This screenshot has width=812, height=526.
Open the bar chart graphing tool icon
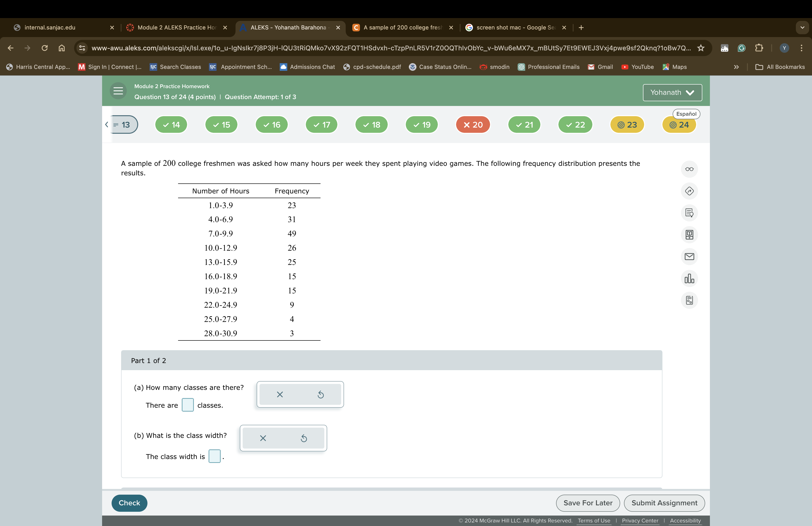click(689, 278)
